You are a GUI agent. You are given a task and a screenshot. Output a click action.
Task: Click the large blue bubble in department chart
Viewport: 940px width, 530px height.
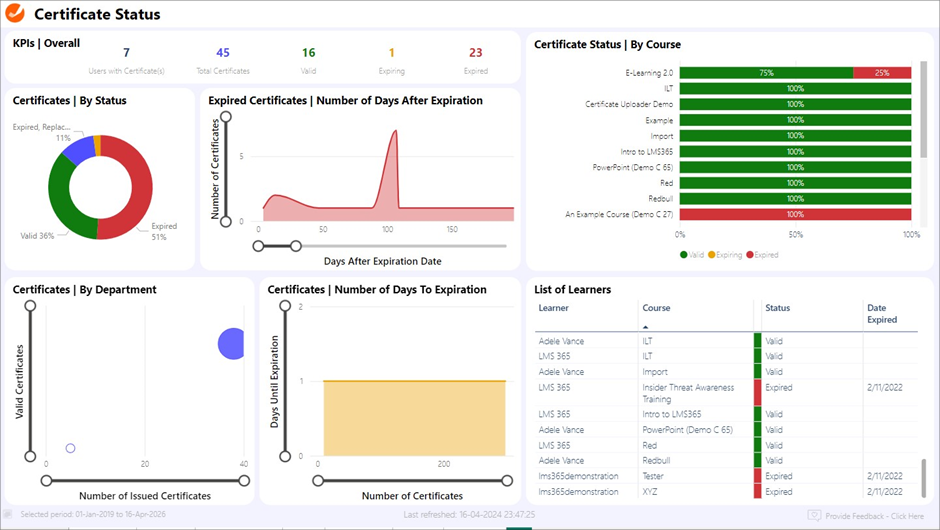click(232, 344)
